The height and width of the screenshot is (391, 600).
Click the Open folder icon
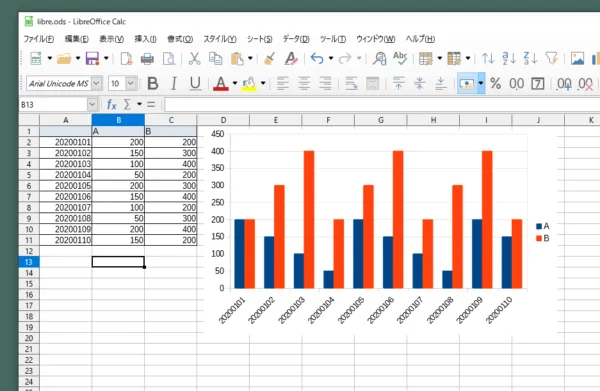(64, 59)
